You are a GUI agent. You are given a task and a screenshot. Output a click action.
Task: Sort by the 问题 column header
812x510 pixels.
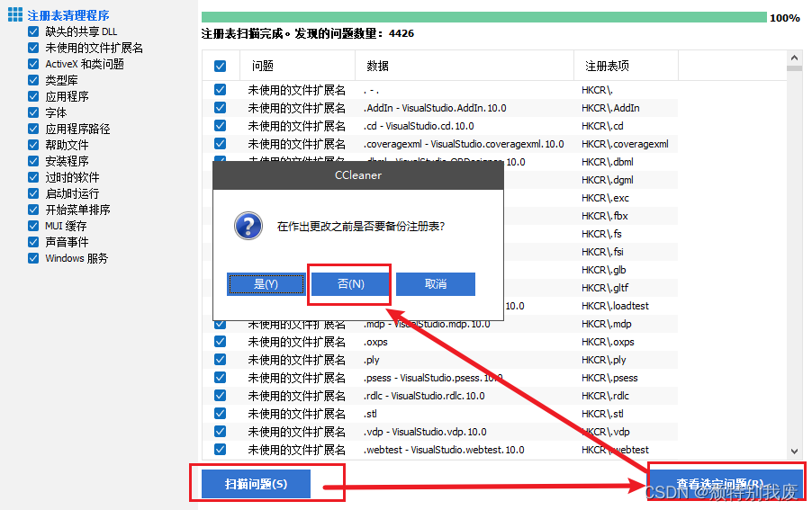(297, 66)
